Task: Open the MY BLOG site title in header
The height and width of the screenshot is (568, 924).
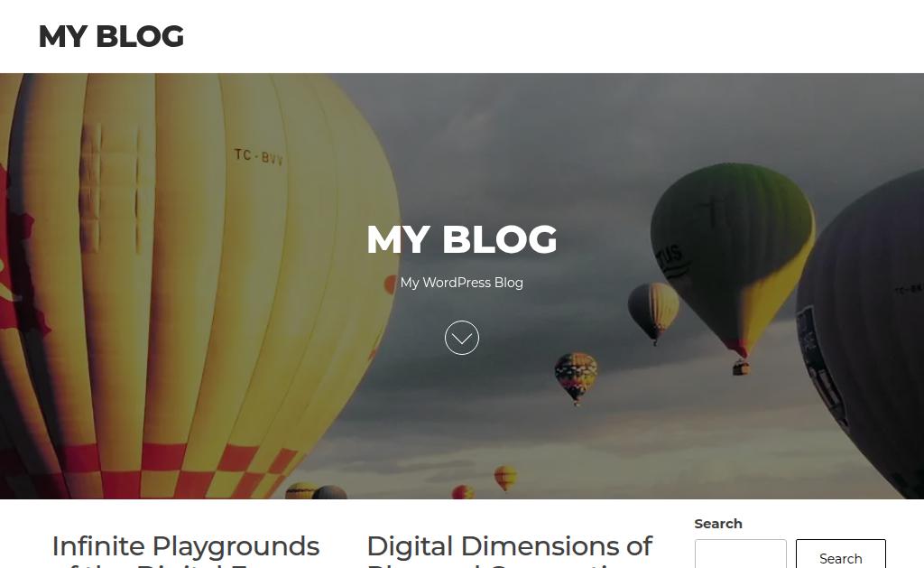Action: (111, 36)
